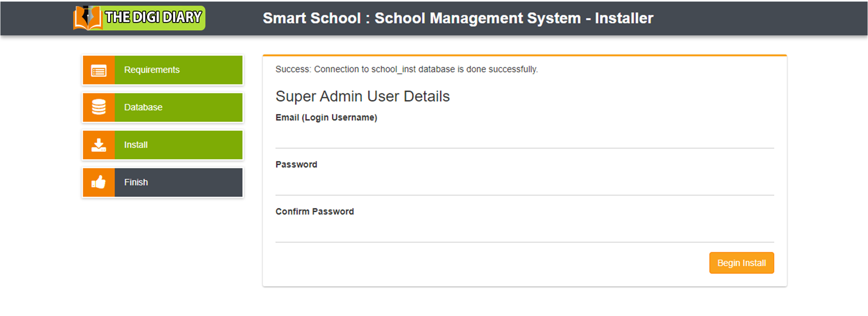Screen dimensions: 868x316
Task: Click the database connection success message
Action: click(406, 69)
